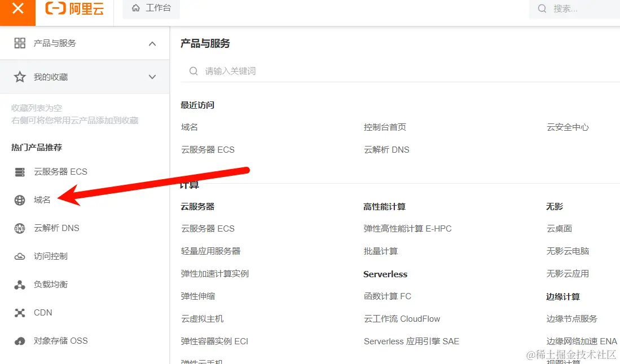Open 域名 under 最近访问

[190, 127]
